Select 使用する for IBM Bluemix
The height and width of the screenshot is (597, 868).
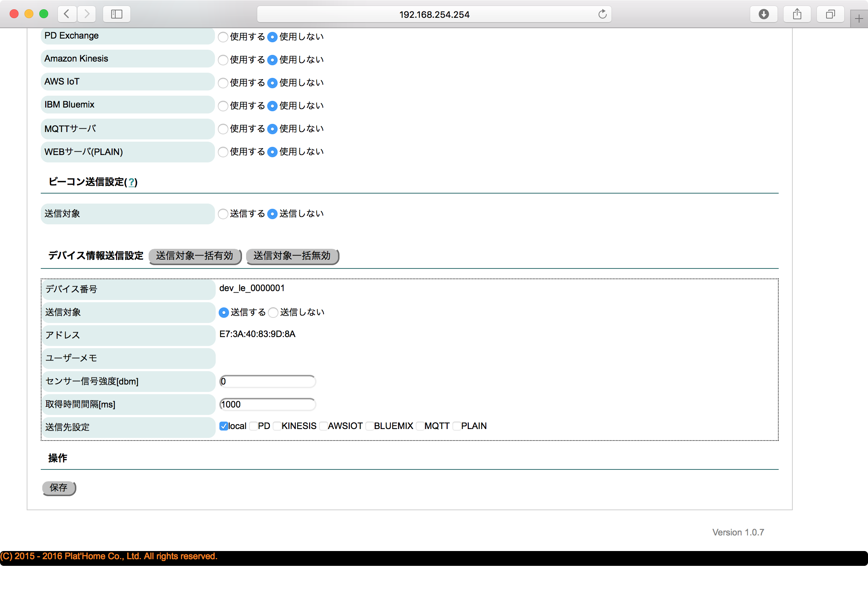[x=223, y=106]
